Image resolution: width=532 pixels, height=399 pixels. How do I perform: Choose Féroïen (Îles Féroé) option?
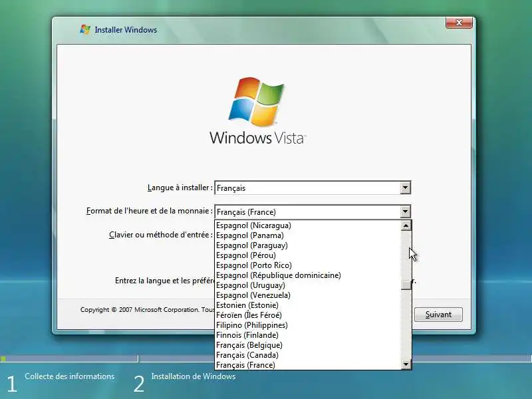308,315
